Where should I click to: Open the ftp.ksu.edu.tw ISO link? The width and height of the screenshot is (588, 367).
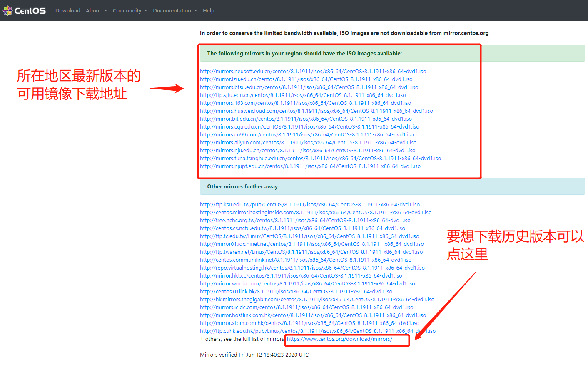tap(310, 205)
